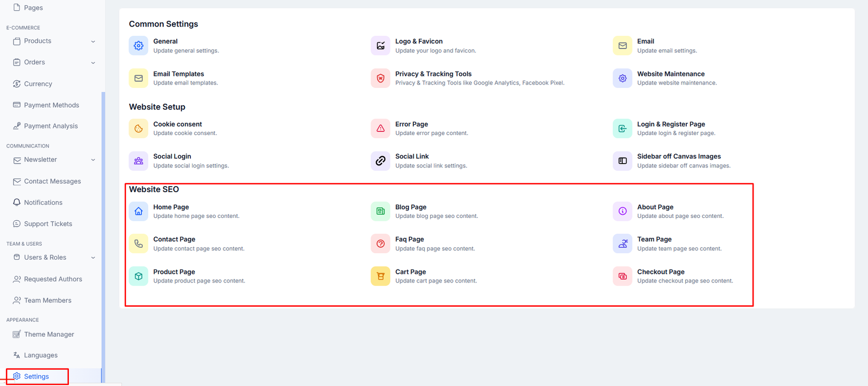
Task: Open the Team Page SEO link
Action: pos(654,239)
